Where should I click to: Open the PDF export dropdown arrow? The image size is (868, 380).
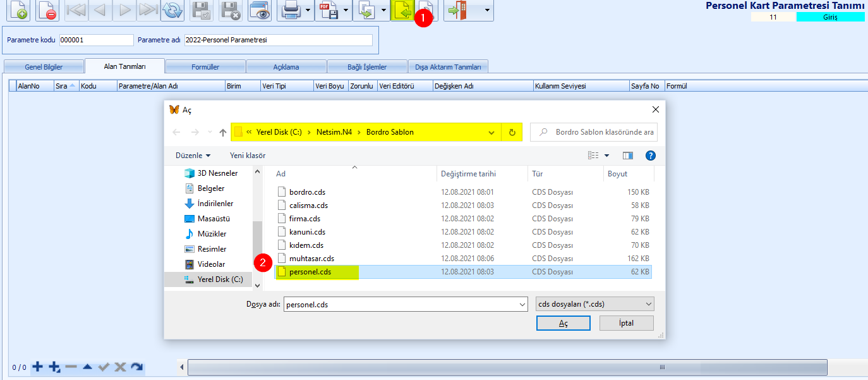pos(346,10)
